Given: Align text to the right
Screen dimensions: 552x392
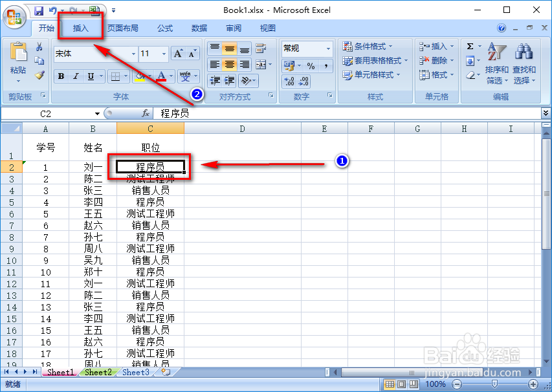Looking at the screenshot, I should tap(245, 65).
